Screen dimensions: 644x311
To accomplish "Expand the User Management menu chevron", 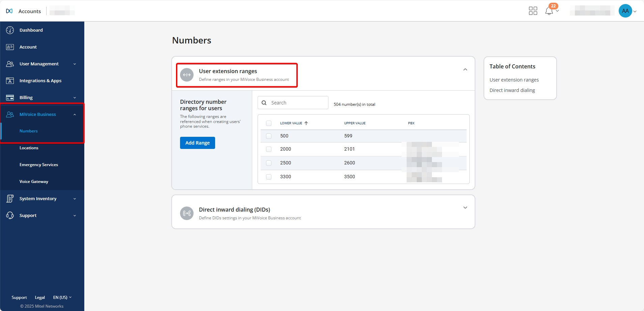I will [x=75, y=64].
